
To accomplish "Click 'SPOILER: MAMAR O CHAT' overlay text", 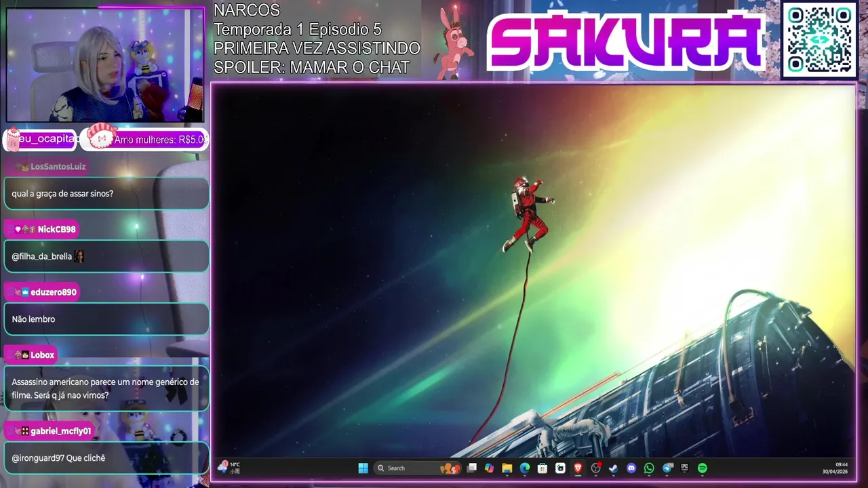I will (312, 68).
